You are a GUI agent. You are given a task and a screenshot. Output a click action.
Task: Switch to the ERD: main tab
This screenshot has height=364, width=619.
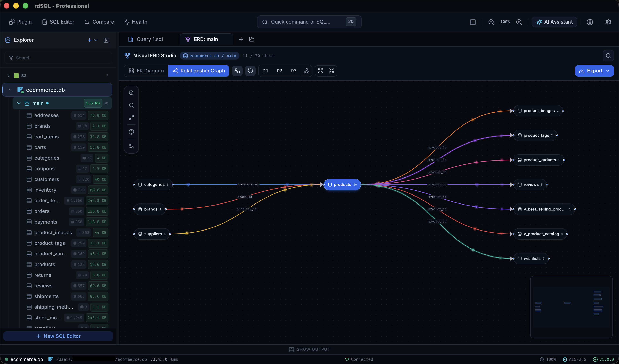(x=206, y=39)
